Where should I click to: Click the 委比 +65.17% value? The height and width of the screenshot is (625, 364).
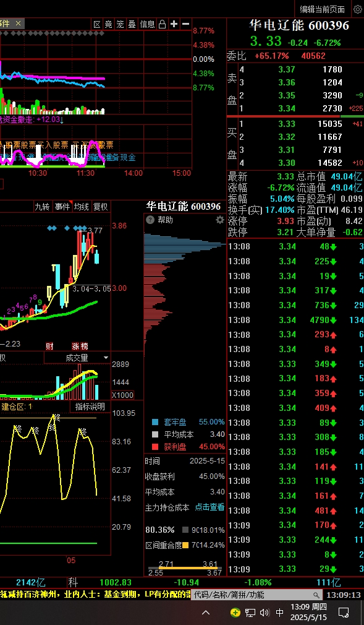coord(272,56)
